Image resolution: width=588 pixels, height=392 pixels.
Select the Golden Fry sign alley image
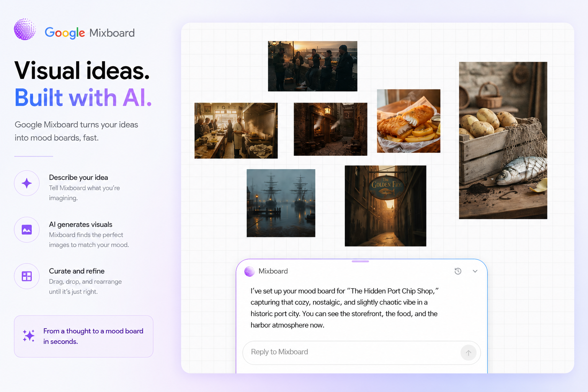click(x=385, y=206)
